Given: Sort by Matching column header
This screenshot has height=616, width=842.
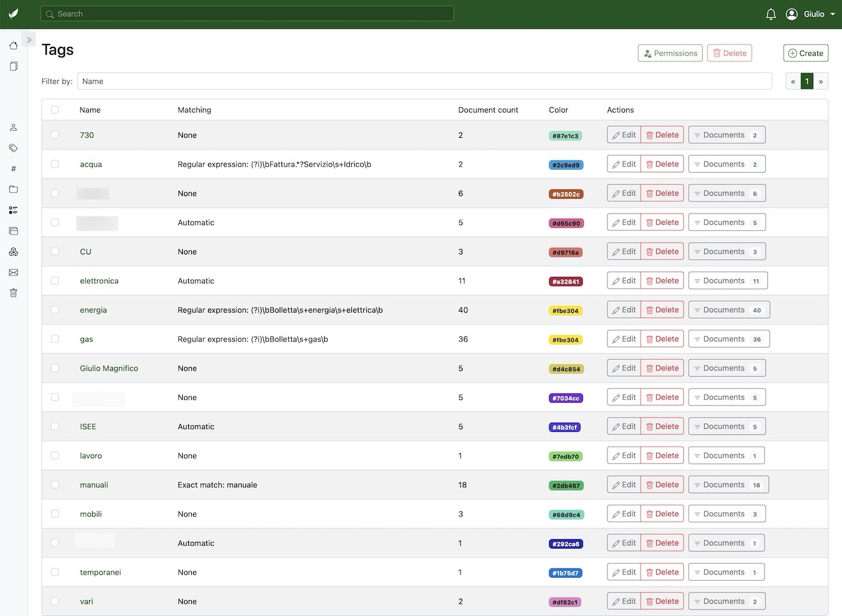Looking at the screenshot, I should point(194,110).
